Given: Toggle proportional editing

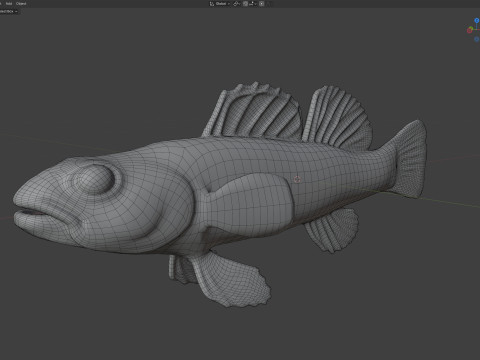Looking at the screenshot, I should coord(261,4).
